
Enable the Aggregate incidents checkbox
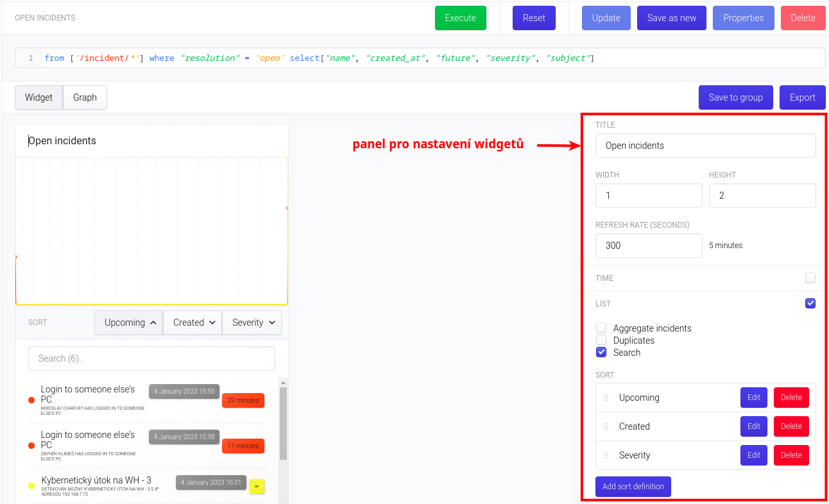pos(601,328)
